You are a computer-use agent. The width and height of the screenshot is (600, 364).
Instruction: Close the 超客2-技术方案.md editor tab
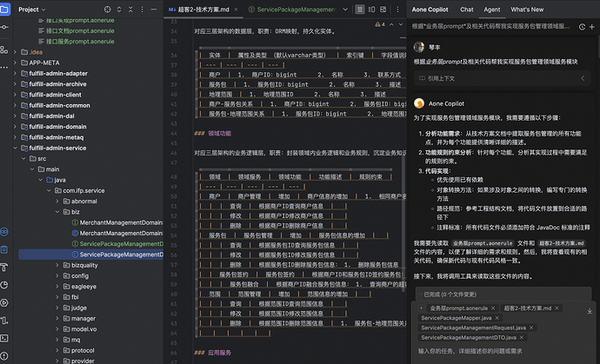point(236,10)
